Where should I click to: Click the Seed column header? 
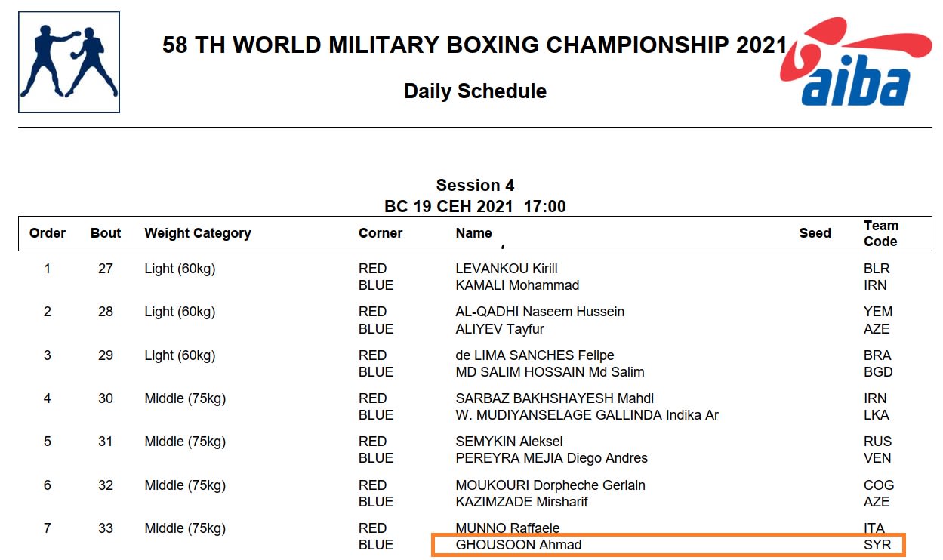click(815, 233)
